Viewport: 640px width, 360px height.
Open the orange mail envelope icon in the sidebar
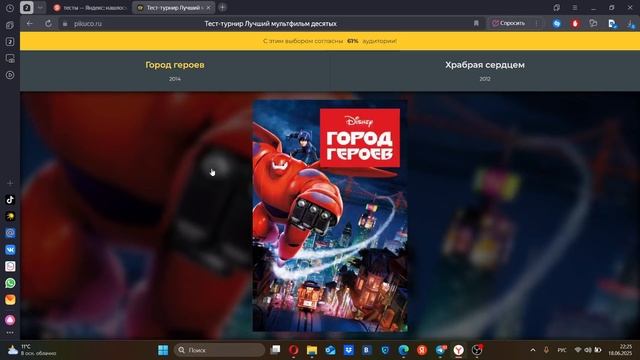coord(10,300)
